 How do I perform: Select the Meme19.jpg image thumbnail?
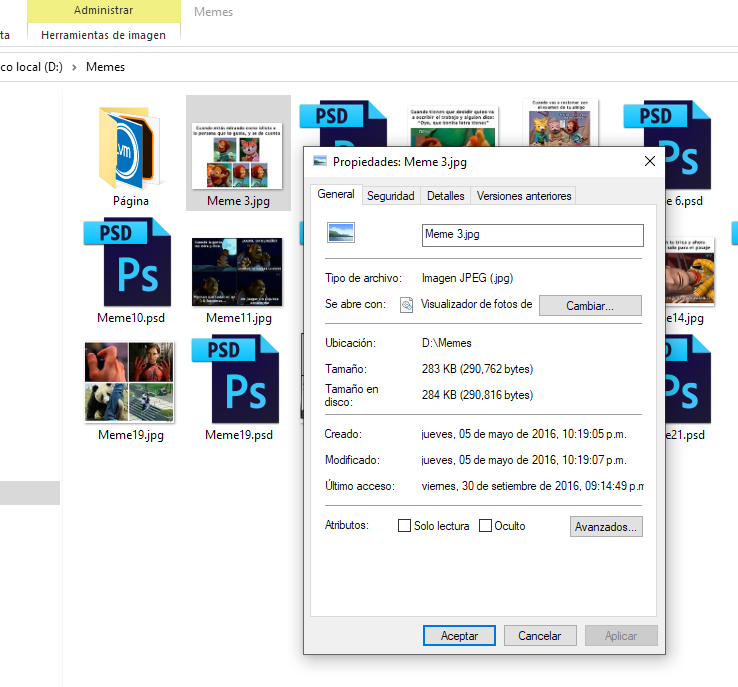point(130,382)
